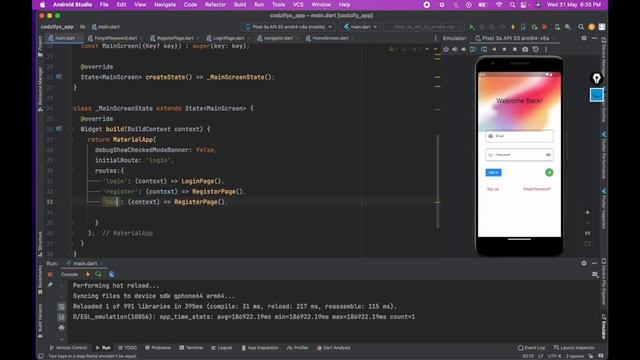The height and width of the screenshot is (360, 640).
Task: Open Version Control tool window
Action: (x=68, y=348)
